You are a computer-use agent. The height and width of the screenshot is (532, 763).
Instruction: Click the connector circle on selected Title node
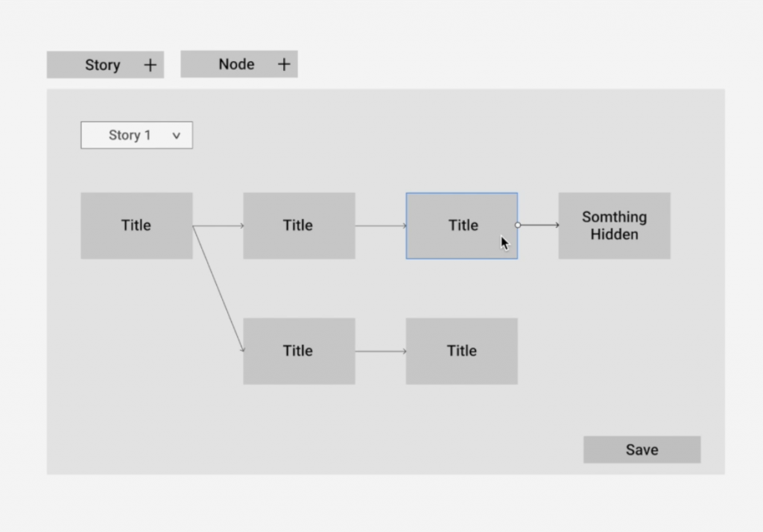click(518, 225)
